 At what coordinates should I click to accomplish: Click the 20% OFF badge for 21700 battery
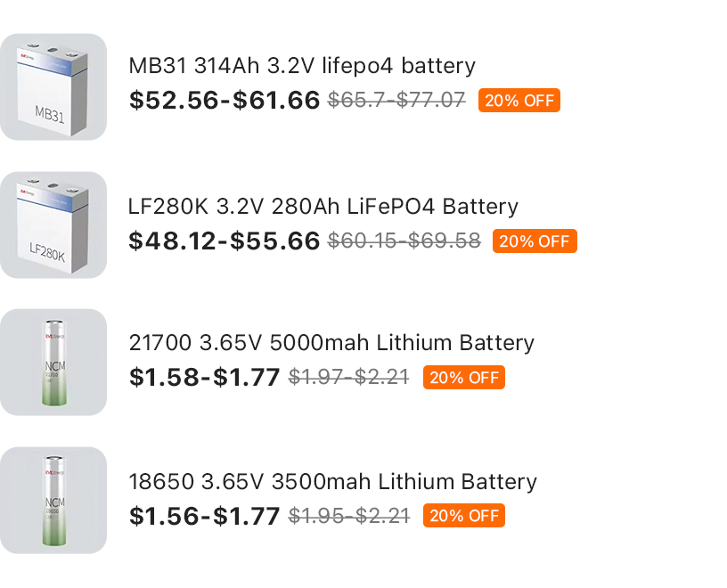463,378
